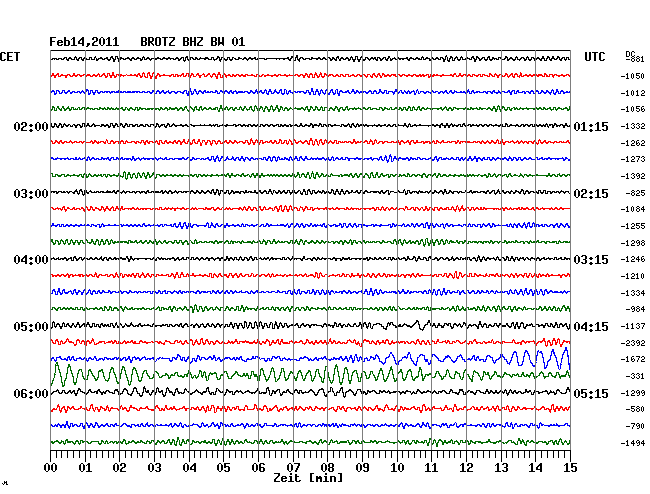Image resolution: width=650 pixels, height=494 pixels.
Task: Select the 00 minute tick label
Action: [x=51, y=468]
